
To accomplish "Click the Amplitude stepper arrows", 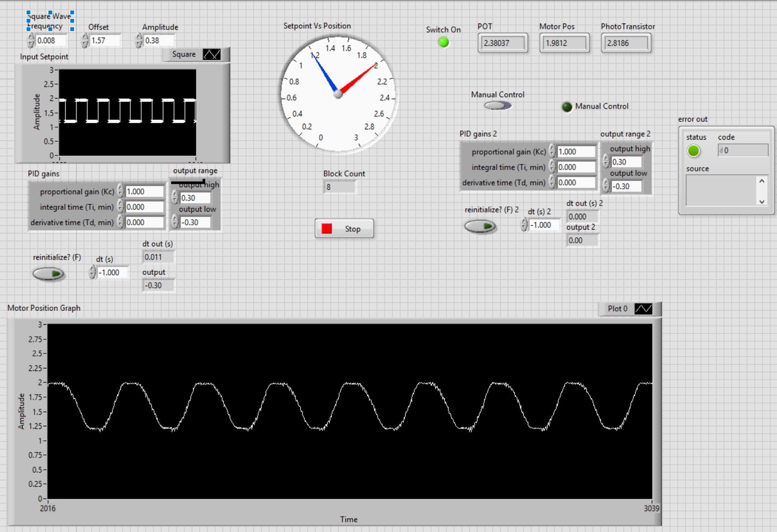I will [x=139, y=41].
